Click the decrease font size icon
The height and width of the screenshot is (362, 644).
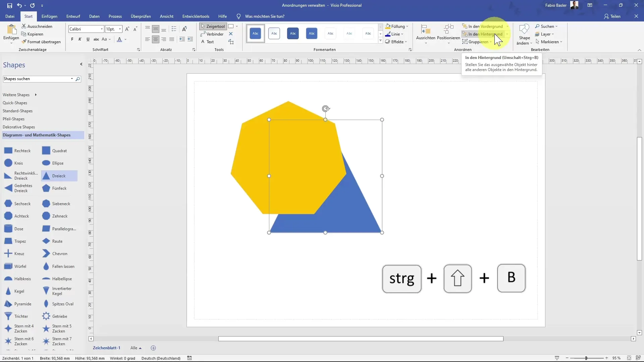[x=135, y=29]
